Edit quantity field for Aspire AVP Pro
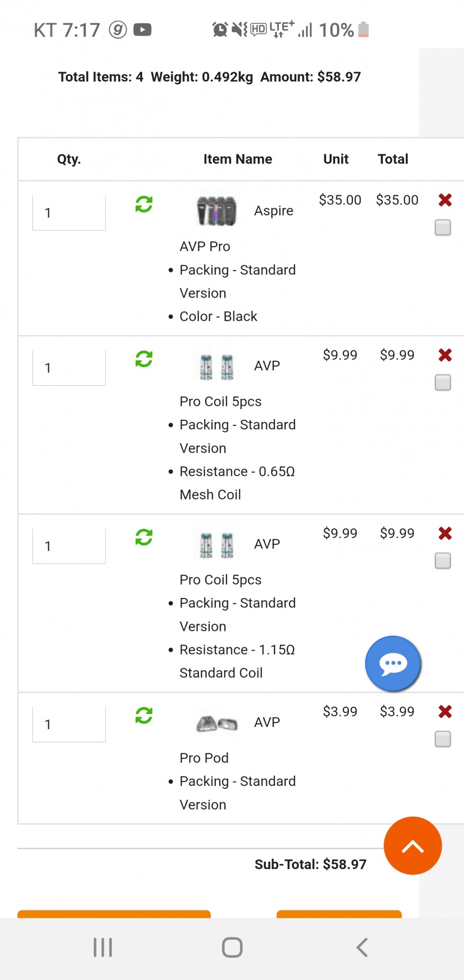The width and height of the screenshot is (464, 980). (69, 213)
